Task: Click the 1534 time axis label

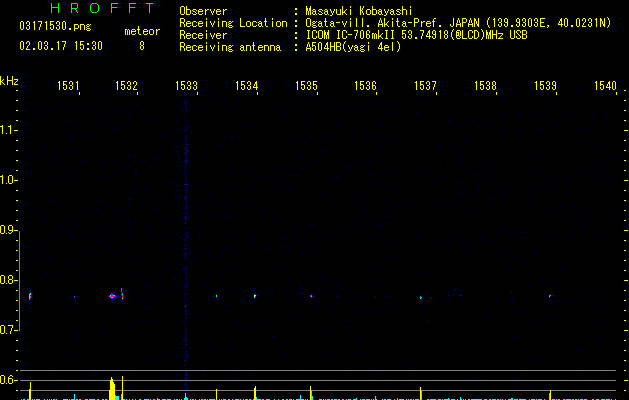Action: 246,86
